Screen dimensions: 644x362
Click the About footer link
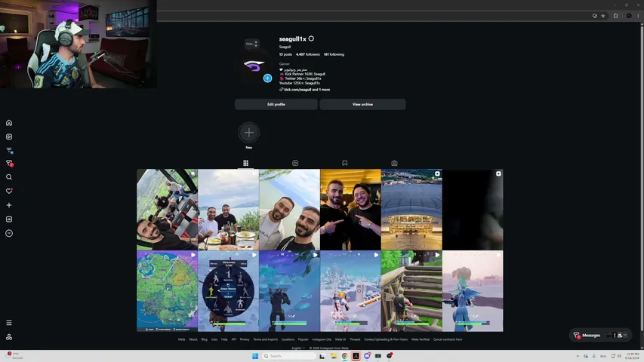coord(193,339)
